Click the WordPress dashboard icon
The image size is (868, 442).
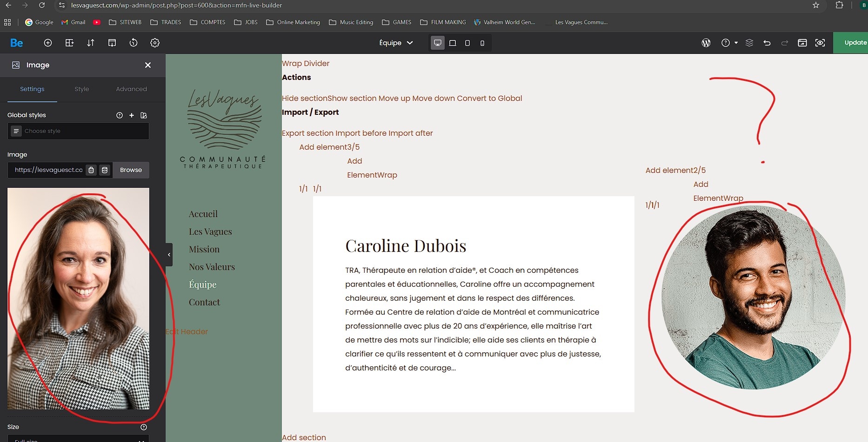coord(706,43)
